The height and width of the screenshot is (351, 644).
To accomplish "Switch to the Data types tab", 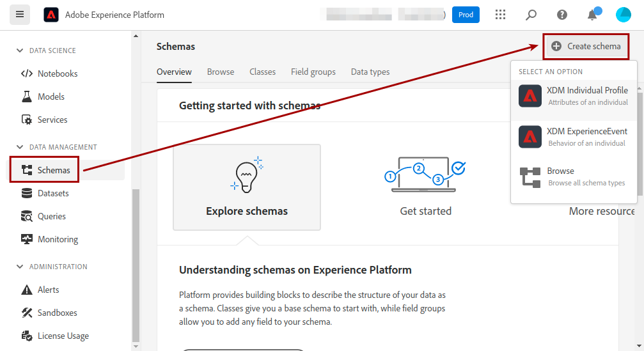I will pyautogui.click(x=370, y=72).
